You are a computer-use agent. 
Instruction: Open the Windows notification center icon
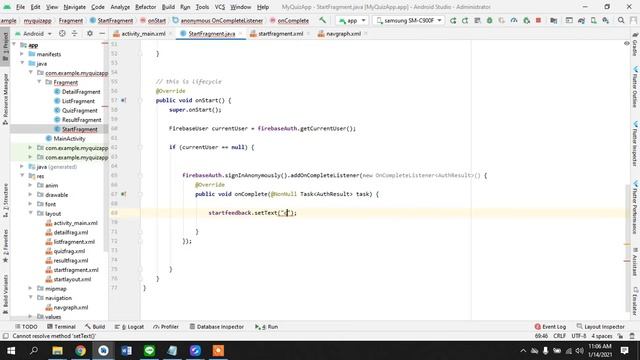[624, 350]
